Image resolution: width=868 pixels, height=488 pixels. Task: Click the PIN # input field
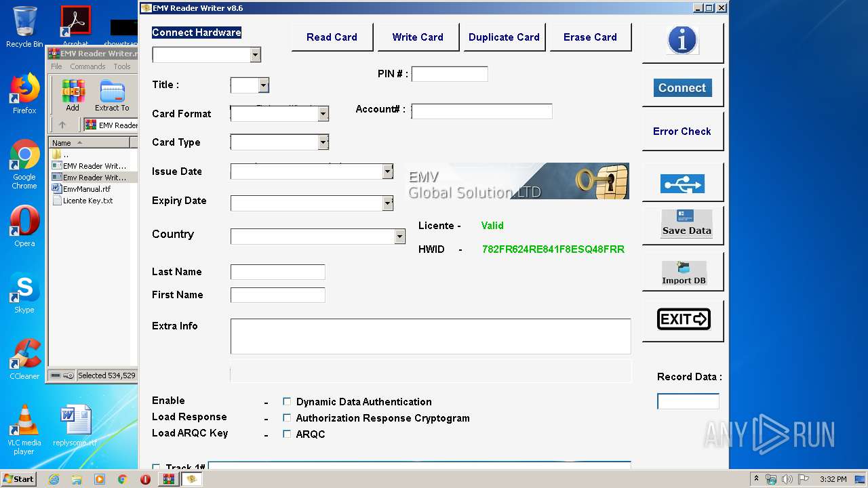(450, 74)
